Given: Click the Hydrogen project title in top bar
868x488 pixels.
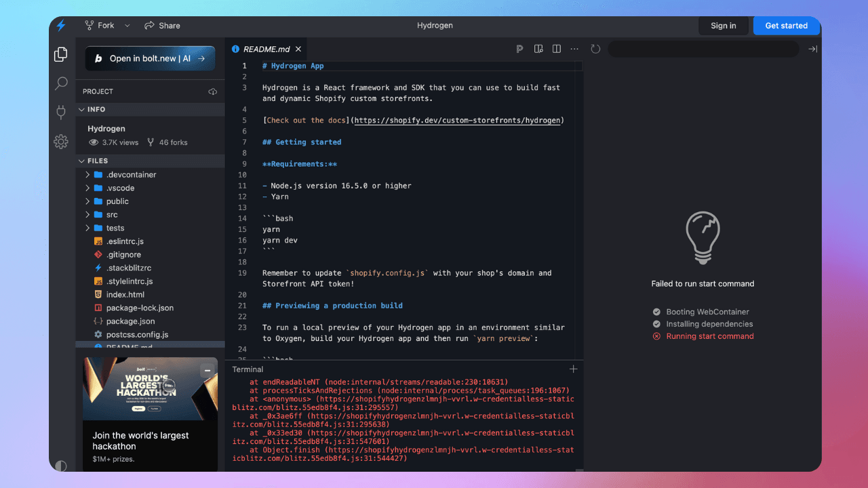Looking at the screenshot, I should click(x=435, y=26).
